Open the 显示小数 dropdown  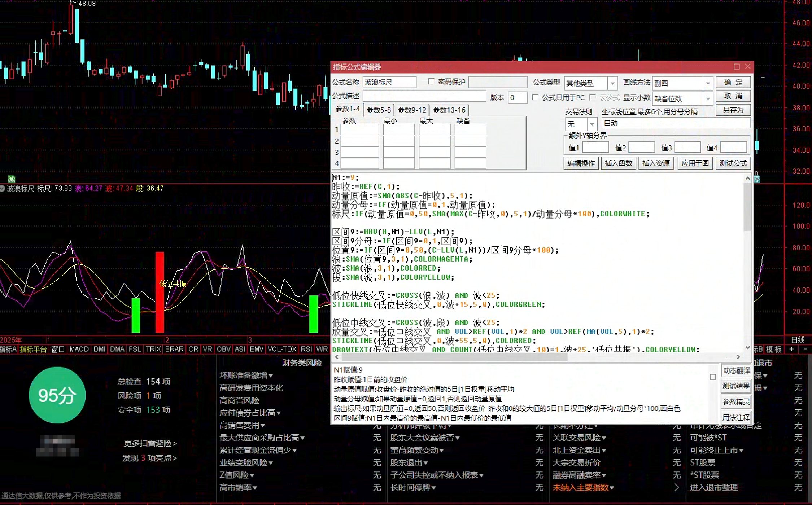(708, 98)
